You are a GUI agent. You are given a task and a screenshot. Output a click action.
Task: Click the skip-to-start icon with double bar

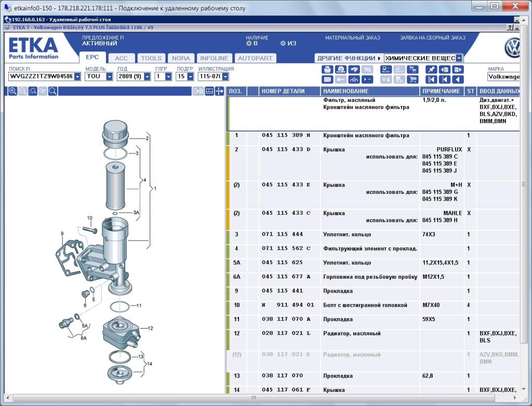pos(431,80)
